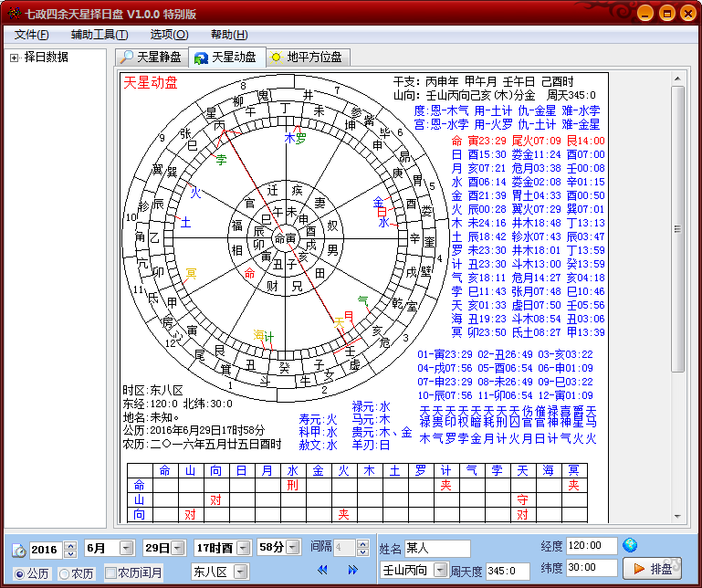Open the day dropdown showing 29日

pos(178,547)
